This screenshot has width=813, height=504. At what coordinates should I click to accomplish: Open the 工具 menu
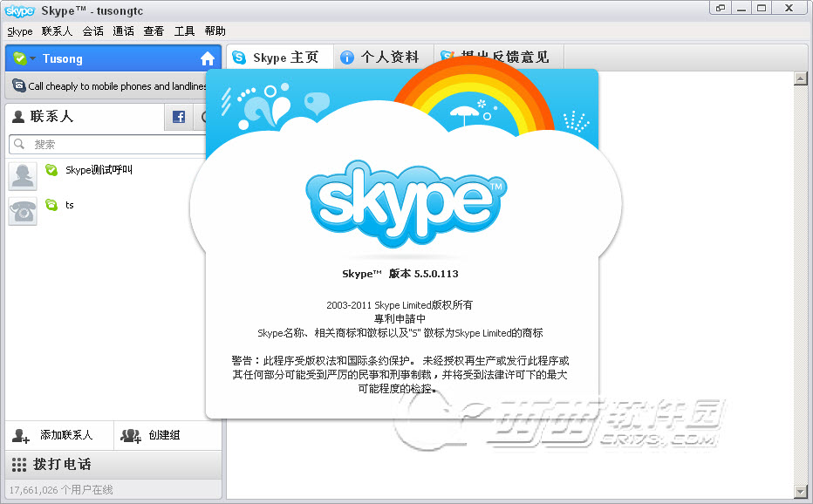click(184, 31)
